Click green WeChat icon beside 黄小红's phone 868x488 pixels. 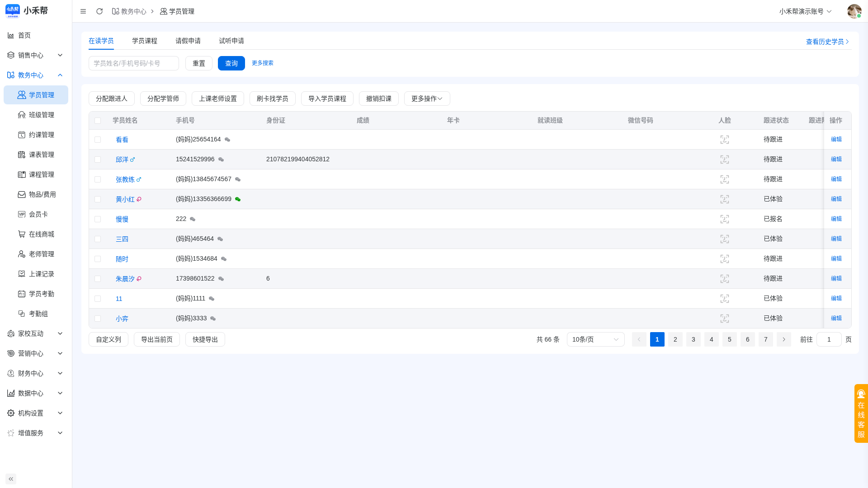238,199
